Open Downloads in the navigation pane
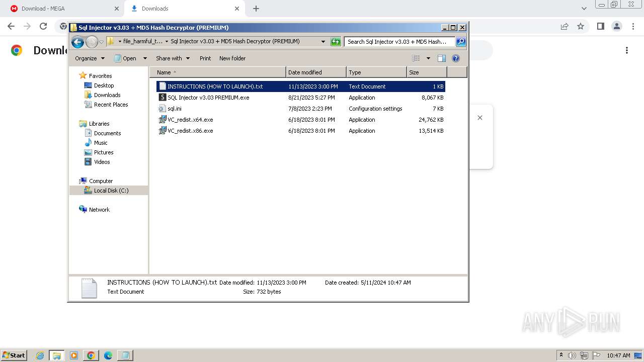Screen dimensions: 644x362 [x=107, y=95]
